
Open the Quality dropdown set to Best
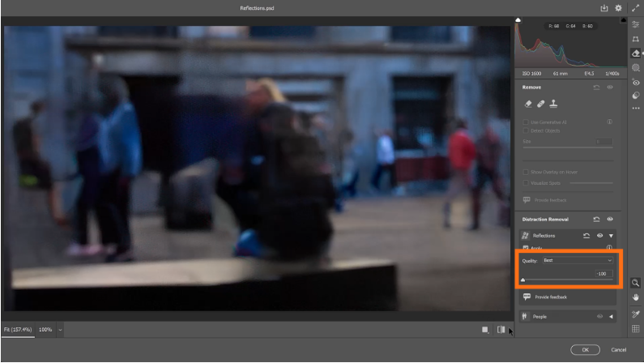coord(578,260)
